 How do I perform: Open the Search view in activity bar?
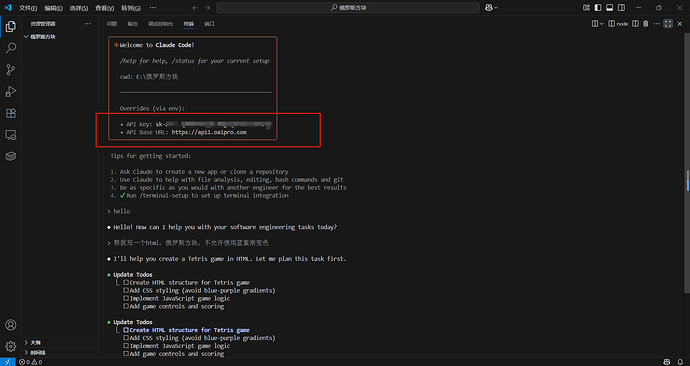[11, 48]
